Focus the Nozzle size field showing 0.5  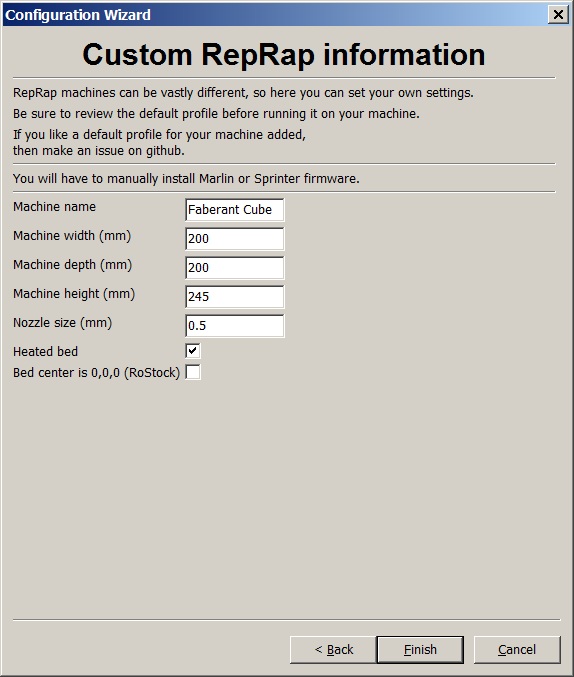pos(235,326)
